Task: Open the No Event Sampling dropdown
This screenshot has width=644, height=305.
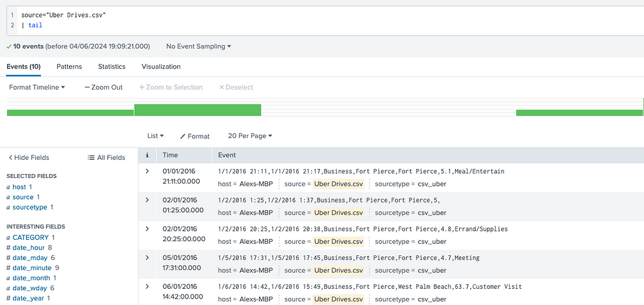Action: pyautogui.click(x=198, y=46)
